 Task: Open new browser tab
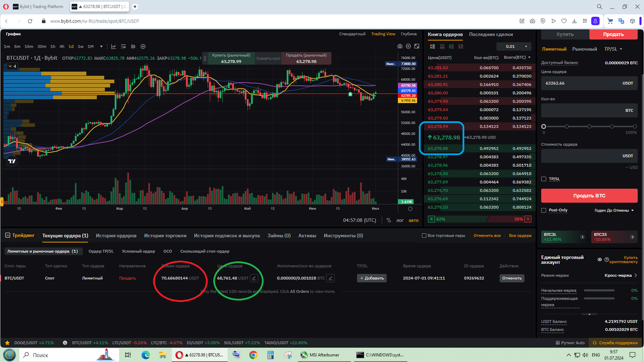134,7
